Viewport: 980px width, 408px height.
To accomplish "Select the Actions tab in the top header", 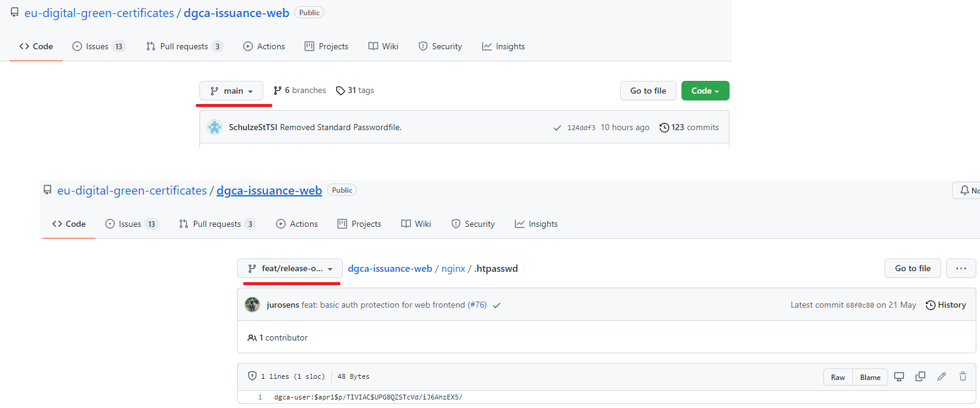I will (x=264, y=46).
